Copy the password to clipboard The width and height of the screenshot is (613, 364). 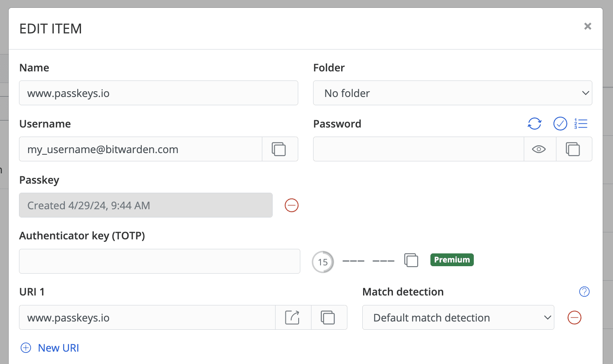pos(573,149)
